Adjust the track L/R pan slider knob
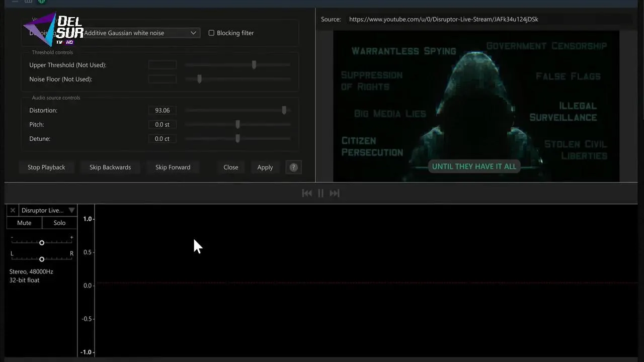Image resolution: width=644 pixels, height=362 pixels. coord(42,259)
